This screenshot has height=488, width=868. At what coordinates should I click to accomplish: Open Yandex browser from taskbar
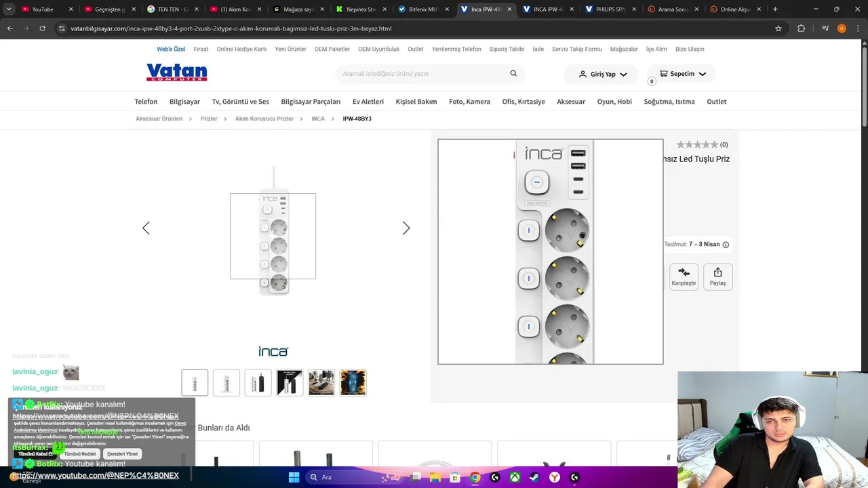point(555,477)
